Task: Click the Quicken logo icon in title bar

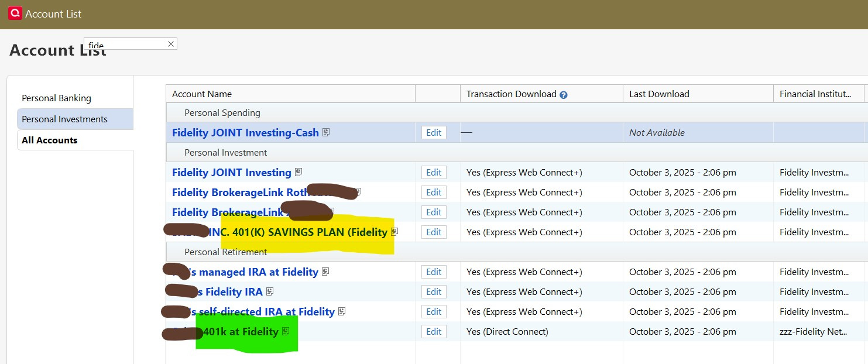Action: tap(15, 13)
